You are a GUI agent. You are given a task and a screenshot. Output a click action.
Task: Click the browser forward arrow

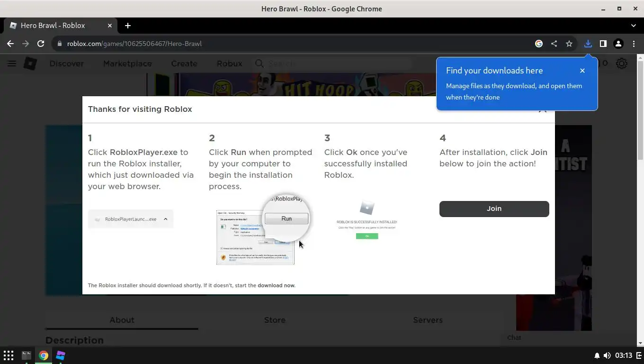point(26,44)
